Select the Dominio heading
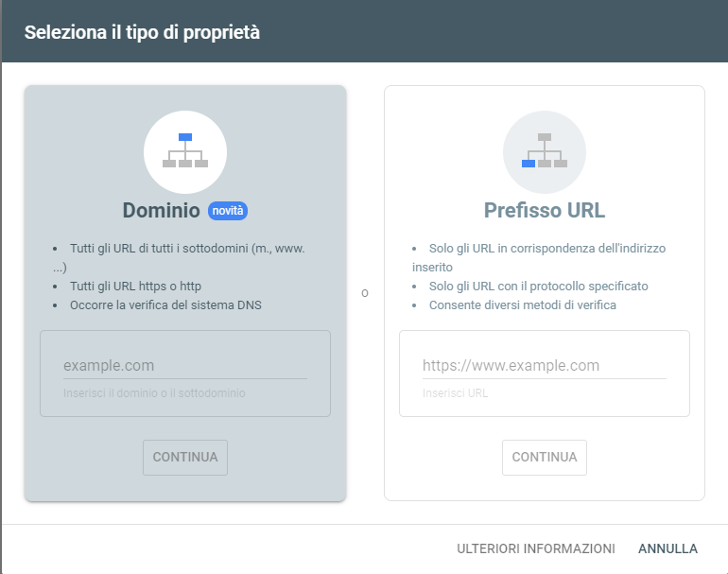Screen dimensions: 728x574 [161, 210]
